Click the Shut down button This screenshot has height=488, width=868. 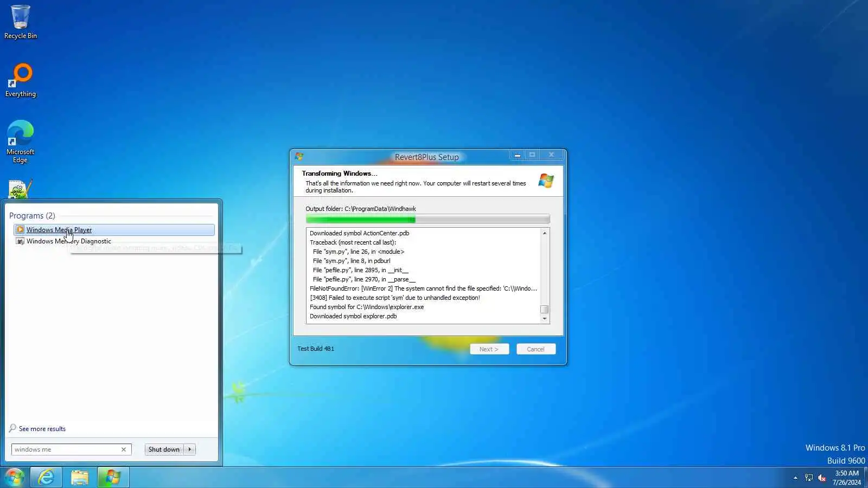pos(164,450)
